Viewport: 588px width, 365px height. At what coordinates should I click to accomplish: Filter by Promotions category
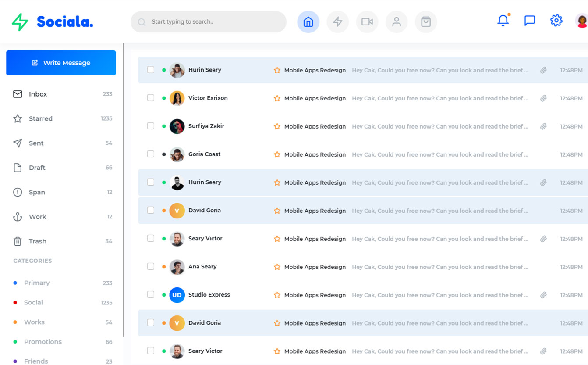[43, 342]
